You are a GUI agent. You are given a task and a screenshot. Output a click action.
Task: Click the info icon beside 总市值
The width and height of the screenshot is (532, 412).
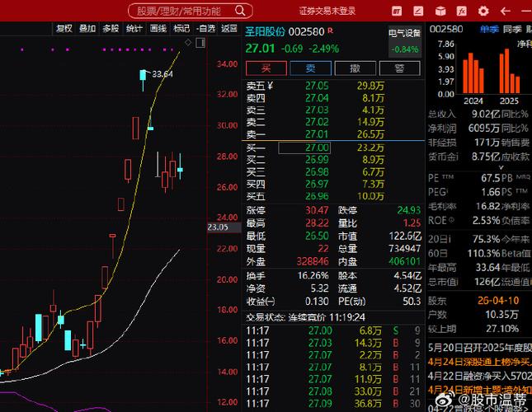tap(457, 282)
